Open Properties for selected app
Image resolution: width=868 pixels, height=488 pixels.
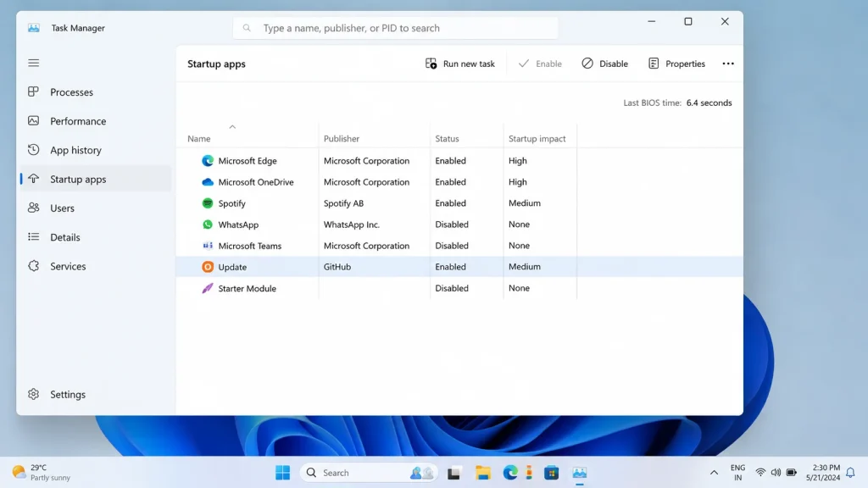[x=676, y=64]
